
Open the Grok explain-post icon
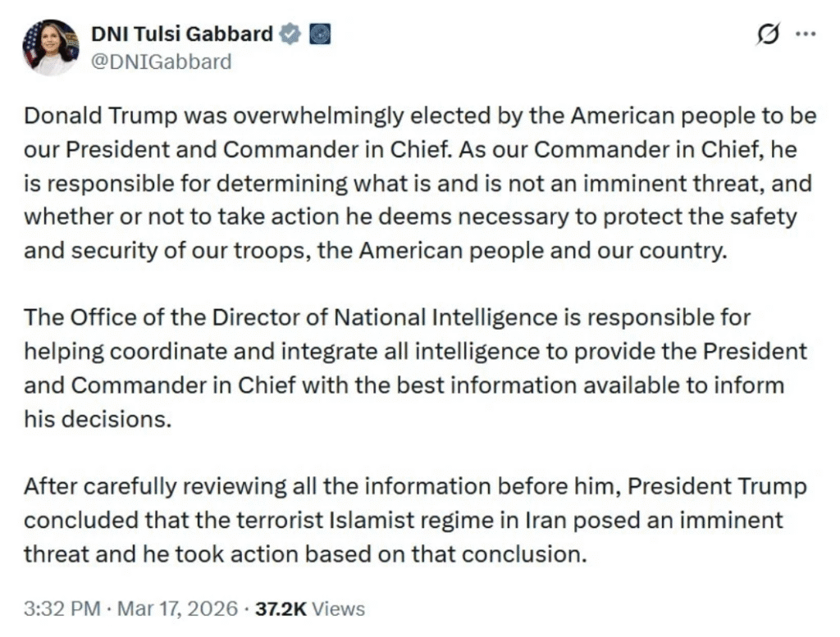click(769, 34)
